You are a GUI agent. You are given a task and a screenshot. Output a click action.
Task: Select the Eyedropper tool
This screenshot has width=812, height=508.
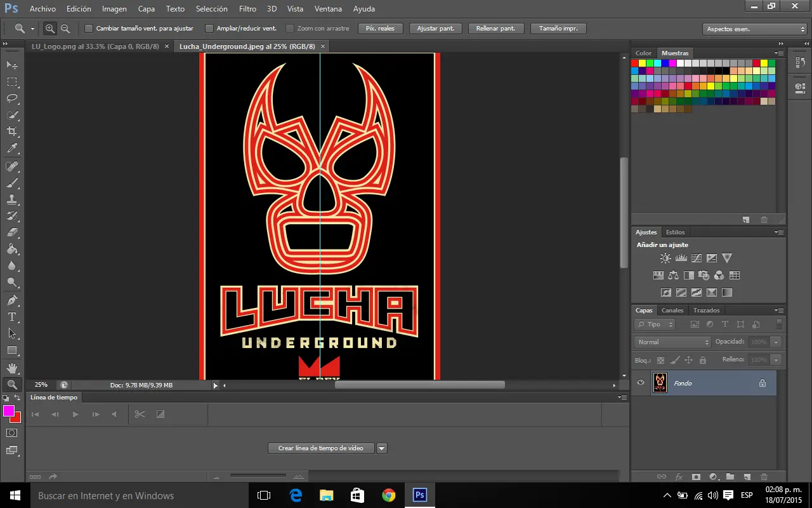(x=12, y=149)
